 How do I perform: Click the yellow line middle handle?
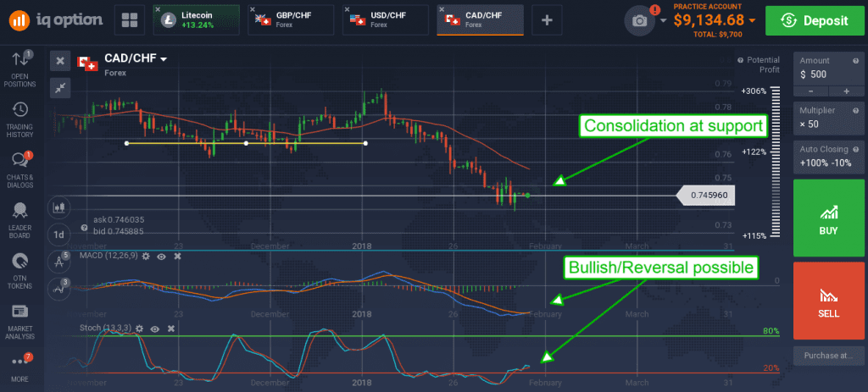tap(247, 143)
